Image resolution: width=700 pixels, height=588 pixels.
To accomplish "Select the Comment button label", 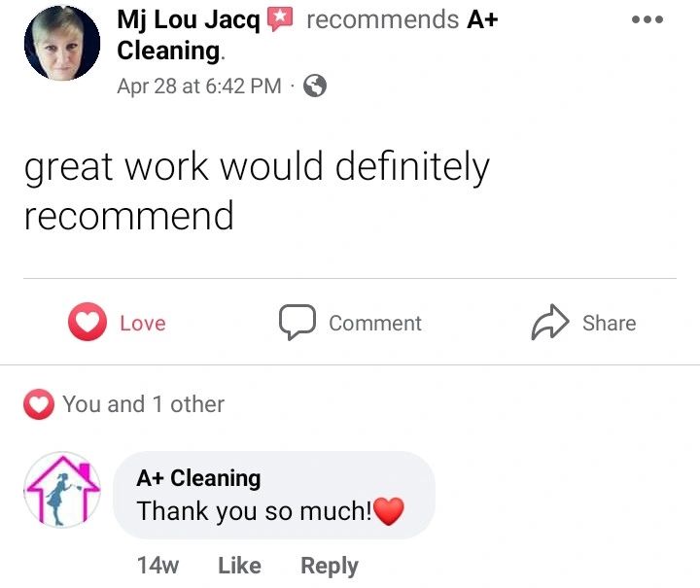I will click(x=375, y=323).
